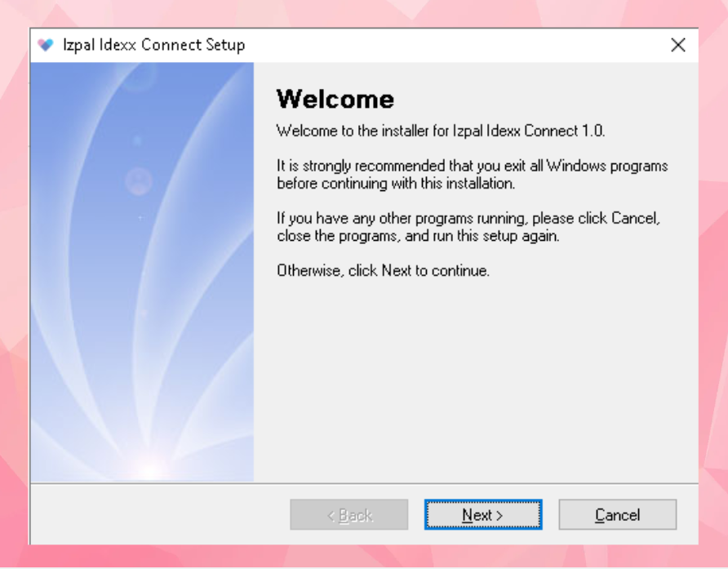The width and height of the screenshot is (728, 569).
Task: Click the blue installer banner image
Action: 142,272
